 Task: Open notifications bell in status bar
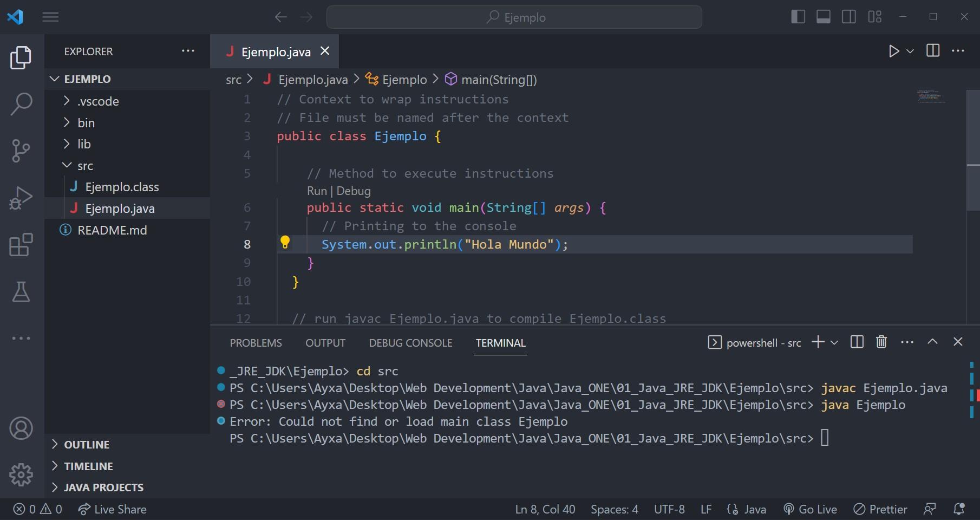(959, 509)
